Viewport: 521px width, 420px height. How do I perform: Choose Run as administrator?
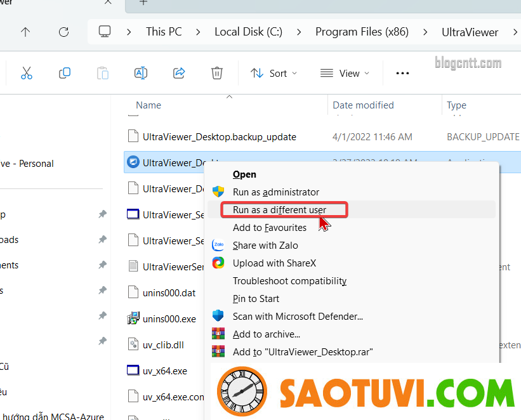pyautogui.click(x=276, y=192)
